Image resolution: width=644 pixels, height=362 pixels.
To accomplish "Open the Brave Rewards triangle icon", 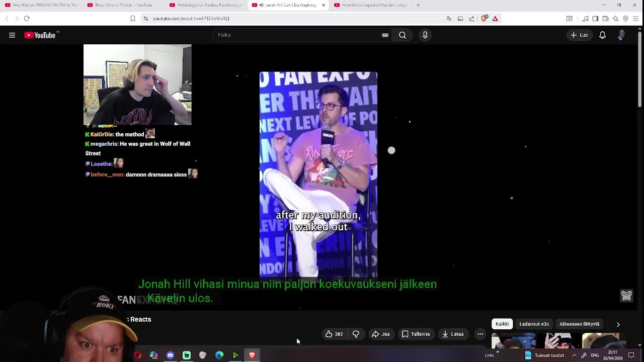I will [x=495, y=19].
